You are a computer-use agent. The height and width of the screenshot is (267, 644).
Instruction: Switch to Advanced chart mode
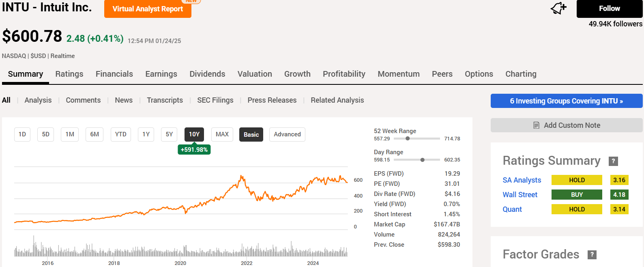tap(287, 134)
